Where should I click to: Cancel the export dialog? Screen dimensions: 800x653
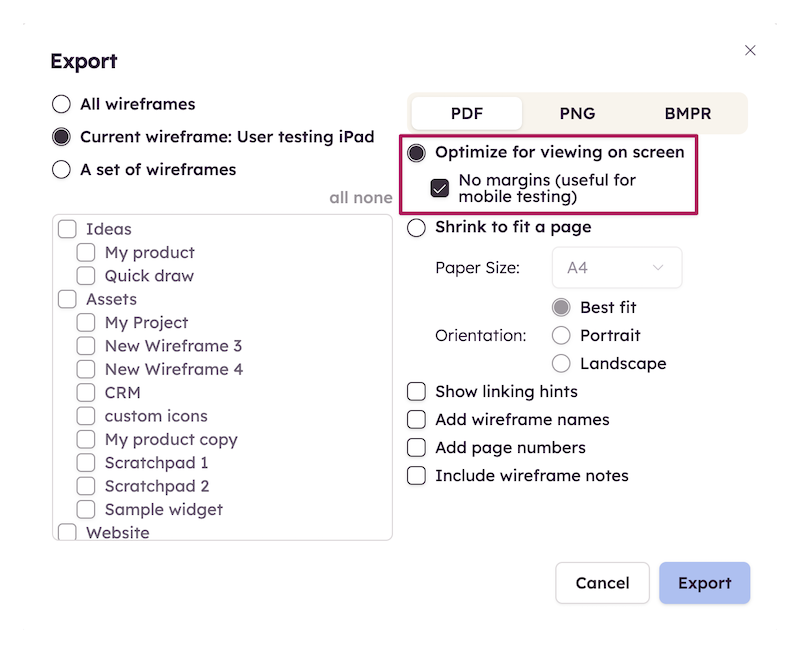point(602,583)
